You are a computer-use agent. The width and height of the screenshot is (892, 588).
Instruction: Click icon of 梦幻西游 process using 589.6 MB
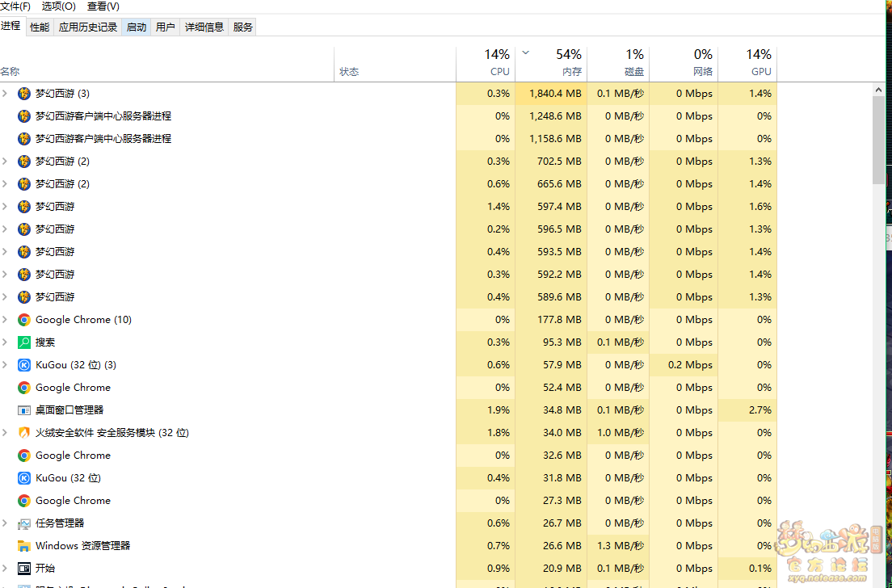pyautogui.click(x=24, y=297)
